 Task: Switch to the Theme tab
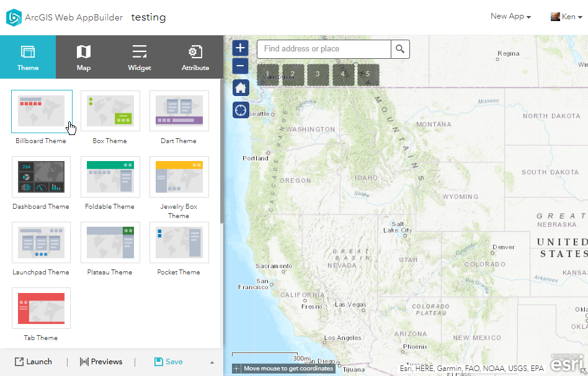28,57
